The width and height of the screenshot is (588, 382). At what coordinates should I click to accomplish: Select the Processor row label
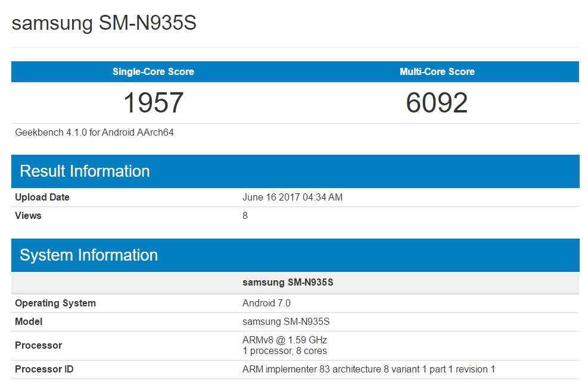click(x=38, y=345)
